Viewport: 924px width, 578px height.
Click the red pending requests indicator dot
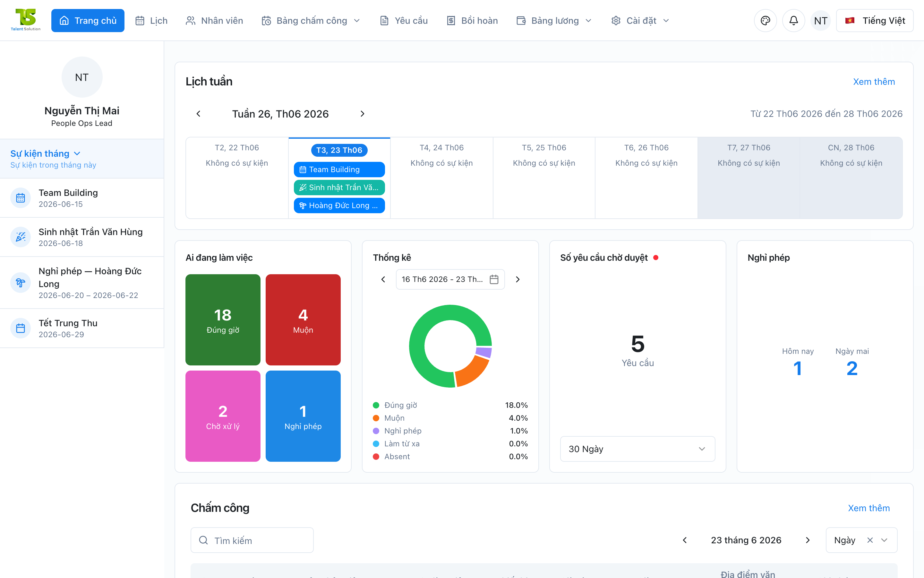[x=655, y=258]
